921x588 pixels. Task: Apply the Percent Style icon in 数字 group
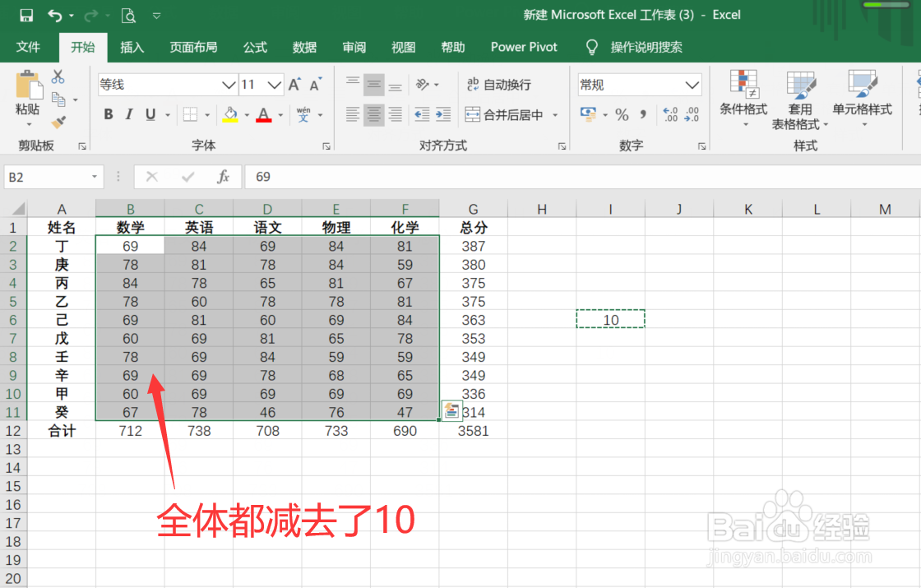pyautogui.click(x=623, y=114)
